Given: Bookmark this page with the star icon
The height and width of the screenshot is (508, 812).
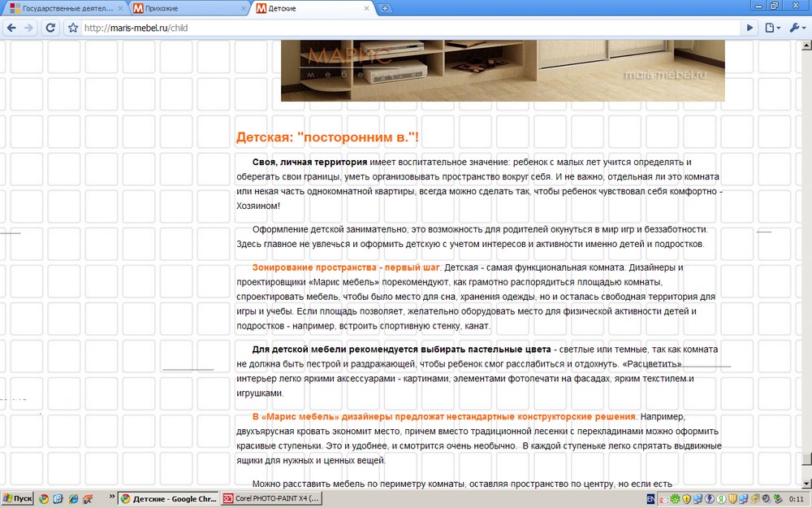Looking at the screenshot, I should coord(73,28).
